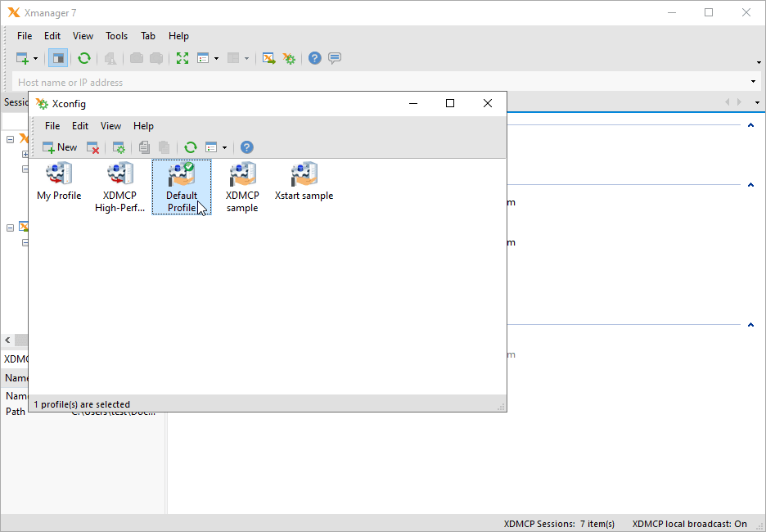Toggle the Session Manager pane button
766x532 pixels.
58,59
